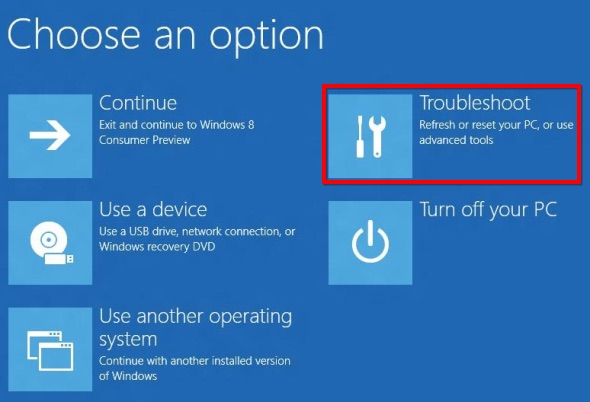Choose the Turn off your PC label
This screenshot has height=402, width=590.
tap(488, 210)
